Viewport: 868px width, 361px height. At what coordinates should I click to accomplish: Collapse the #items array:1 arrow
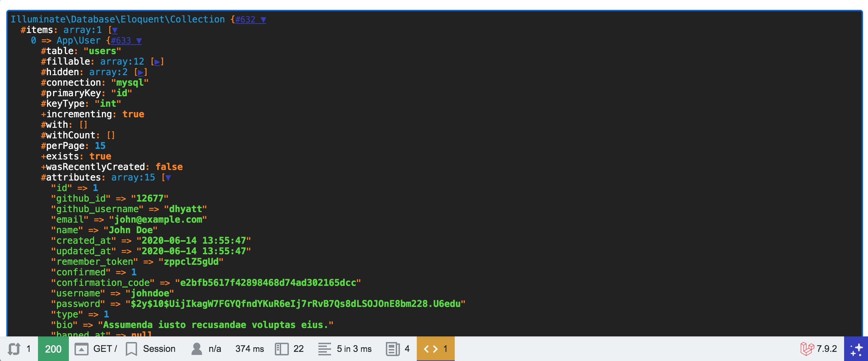115,30
